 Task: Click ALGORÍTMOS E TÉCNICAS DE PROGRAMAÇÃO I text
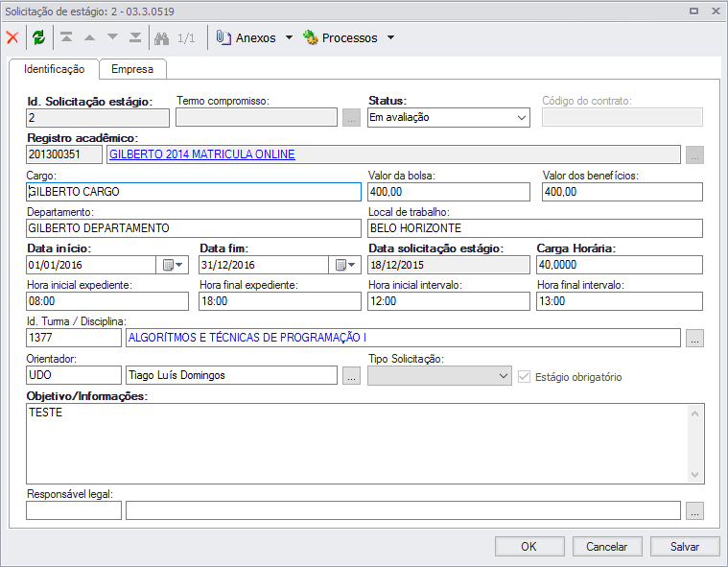[x=247, y=338]
